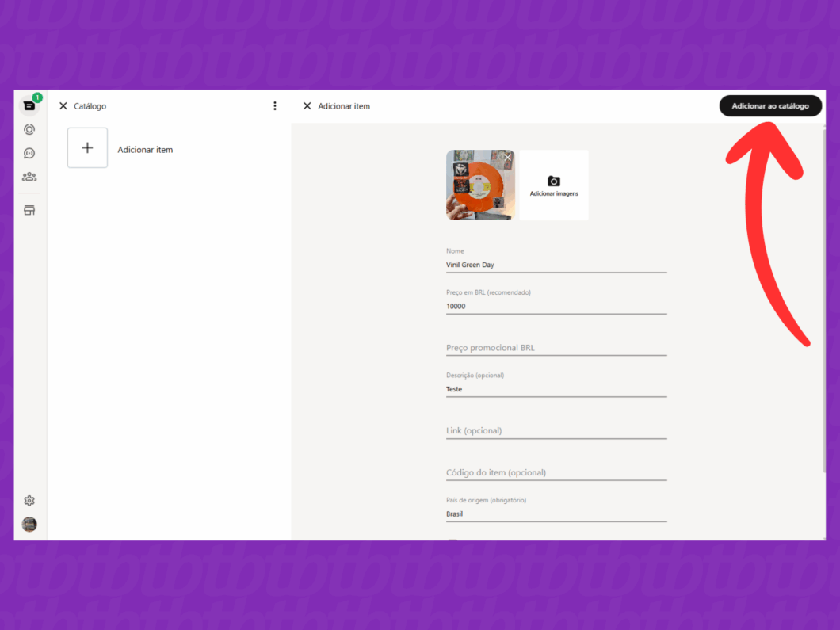Click the profile avatar in sidebar
This screenshot has width=840, height=630.
pyautogui.click(x=29, y=524)
